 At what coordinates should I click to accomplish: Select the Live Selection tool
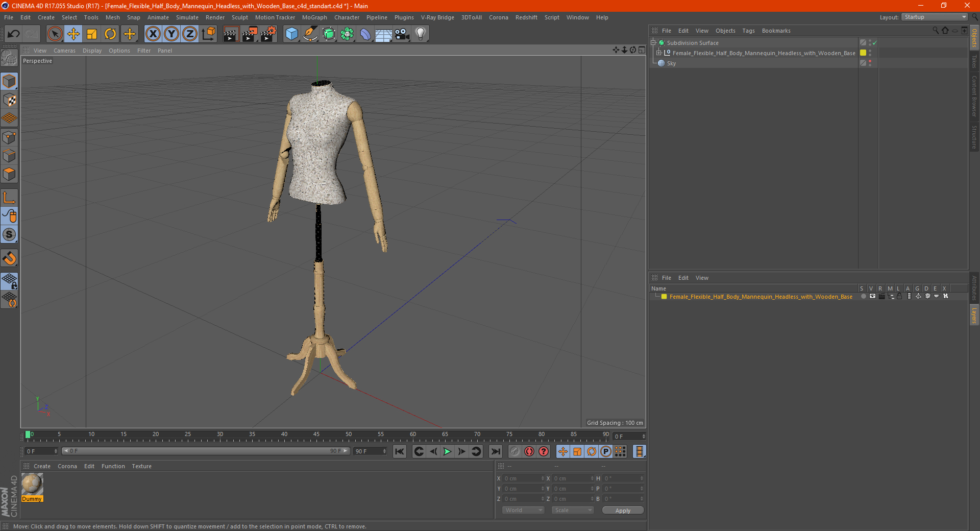[x=55, y=34]
